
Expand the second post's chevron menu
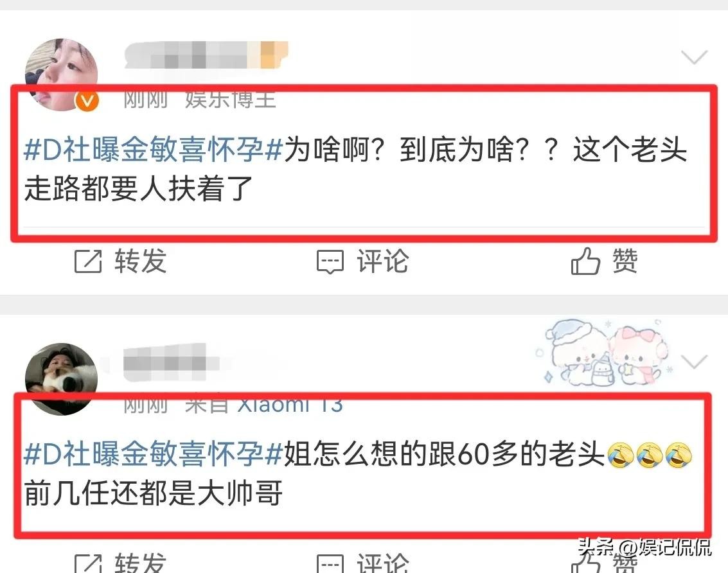click(x=694, y=361)
